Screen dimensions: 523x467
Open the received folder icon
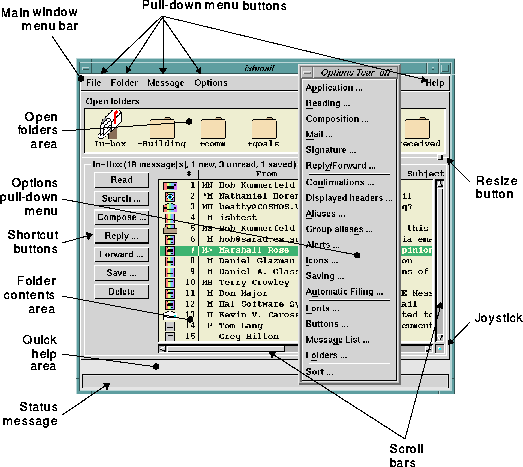tap(417, 128)
